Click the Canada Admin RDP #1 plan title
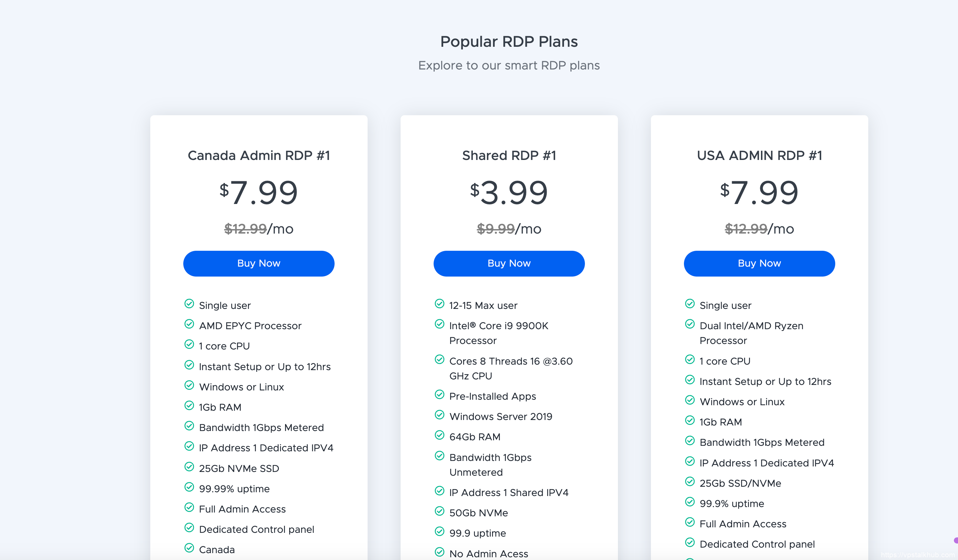 259,155
